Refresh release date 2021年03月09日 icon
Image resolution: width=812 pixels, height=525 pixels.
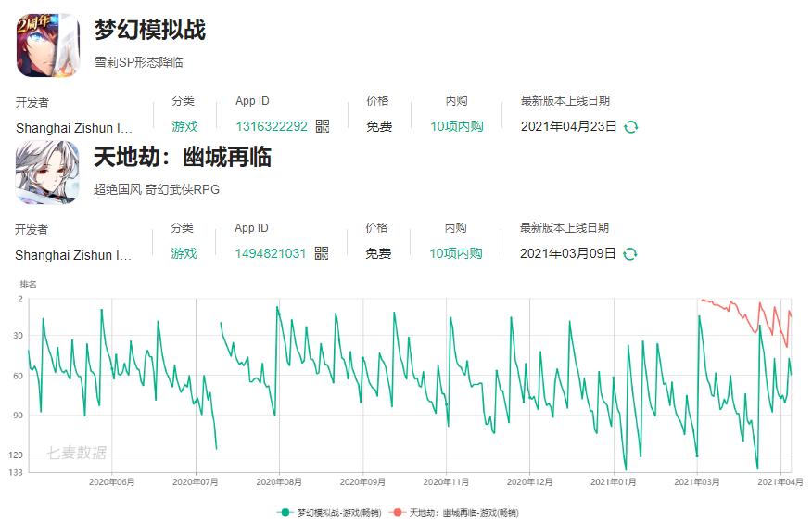point(629,253)
